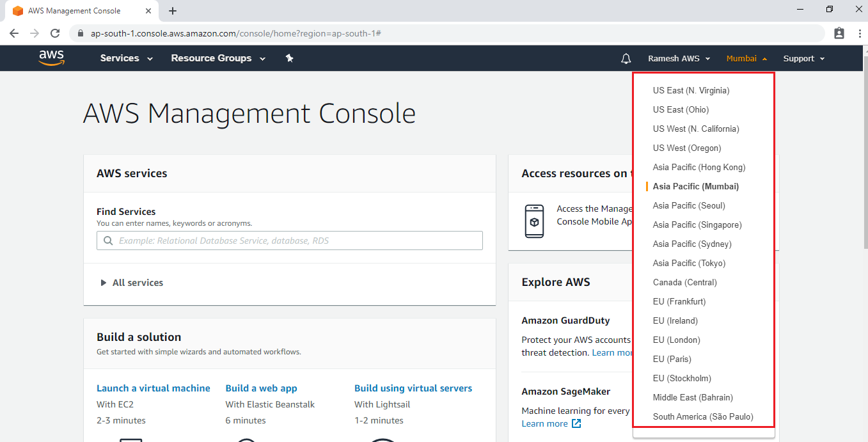Select US East (Ohio) region

coord(681,109)
